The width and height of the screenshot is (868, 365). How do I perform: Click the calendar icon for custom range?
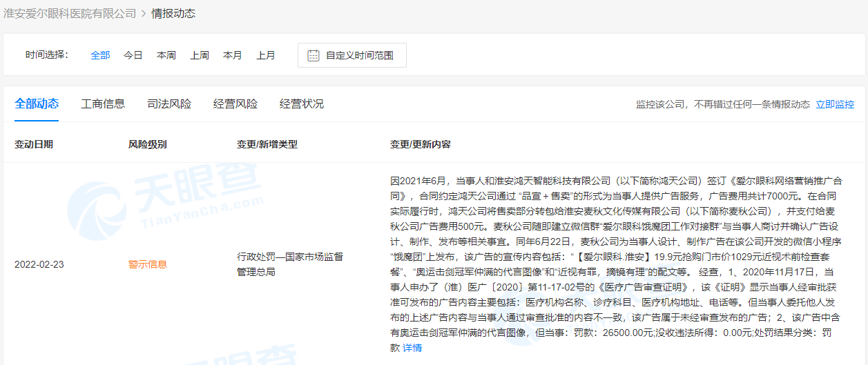313,55
